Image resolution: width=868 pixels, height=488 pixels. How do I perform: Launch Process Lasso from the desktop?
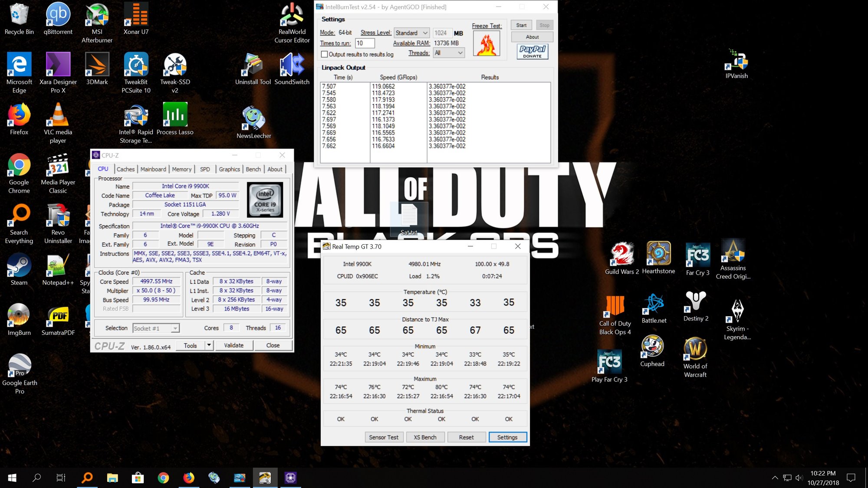(175, 115)
